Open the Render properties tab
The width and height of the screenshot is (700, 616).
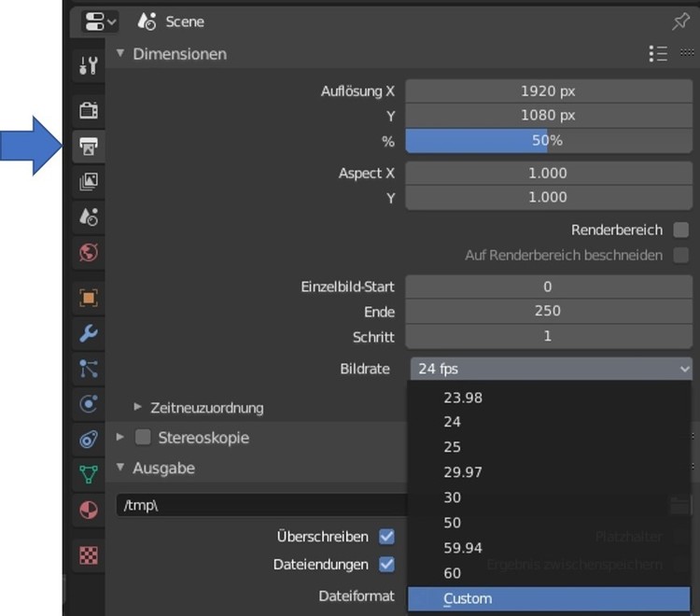point(89,110)
